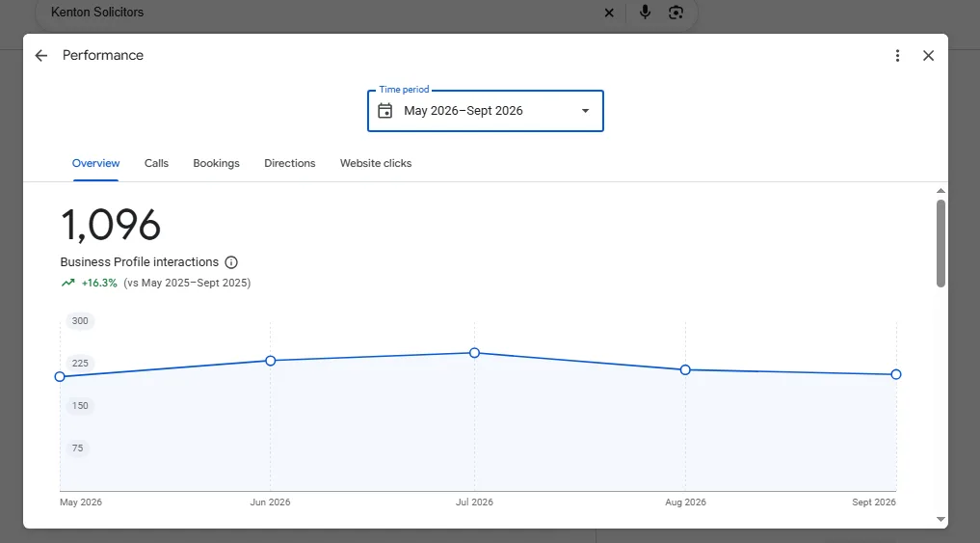
Task: Click the 225 y-axis label
Action: coord(80,364)
